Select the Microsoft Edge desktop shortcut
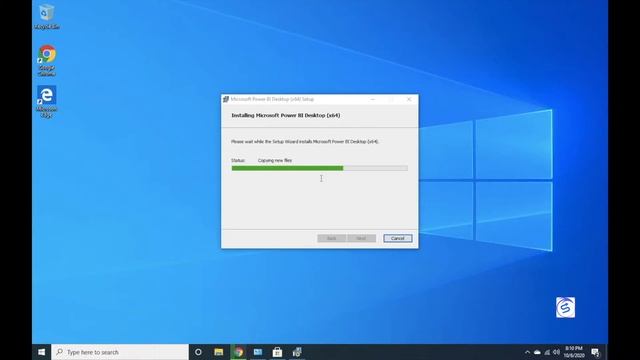640x360 pixels. (47, 102)
